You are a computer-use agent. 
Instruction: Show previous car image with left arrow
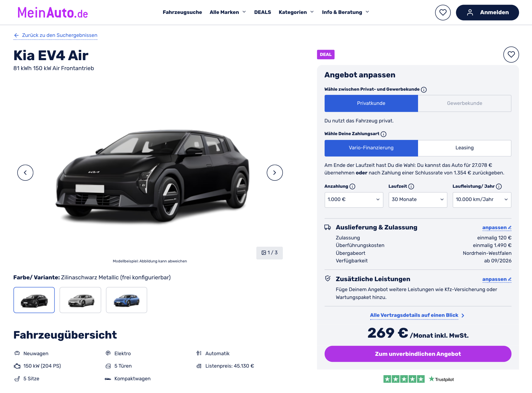25,173
